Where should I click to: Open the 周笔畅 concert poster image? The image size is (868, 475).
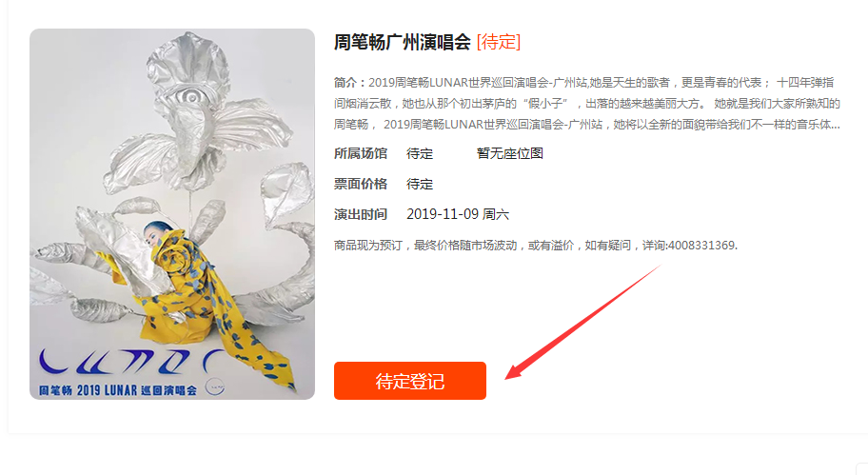[x=172, y=214]
